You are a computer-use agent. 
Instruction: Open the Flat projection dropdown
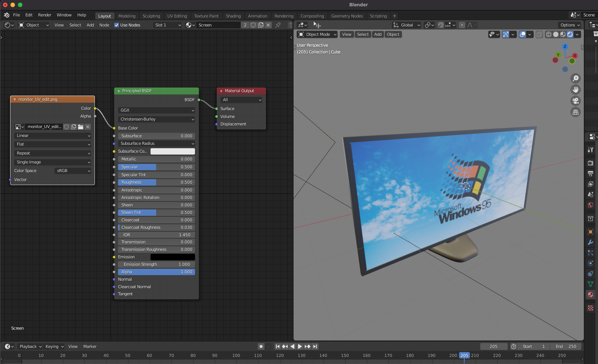coord(53,144)
